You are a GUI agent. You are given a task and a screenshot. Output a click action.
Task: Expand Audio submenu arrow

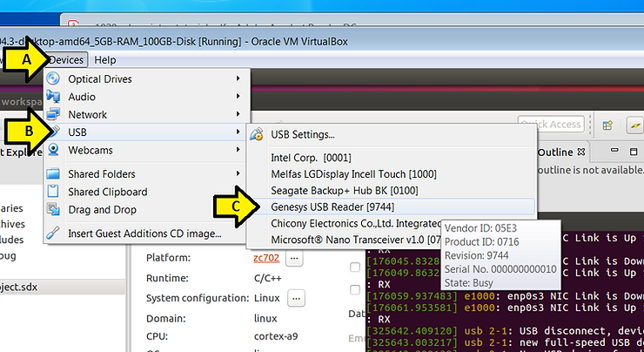(x=238, y=96)
